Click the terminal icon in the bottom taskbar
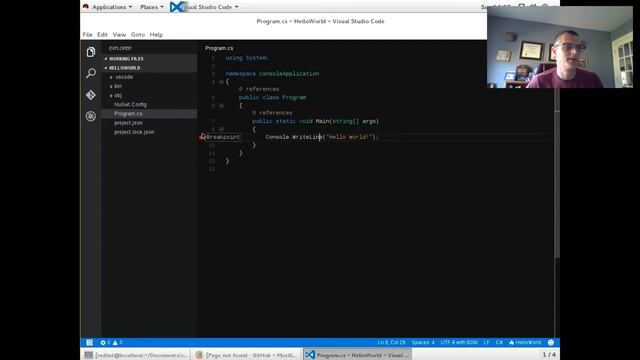The width and height of the screenshot is (640, 360). (x=88, y=355)
